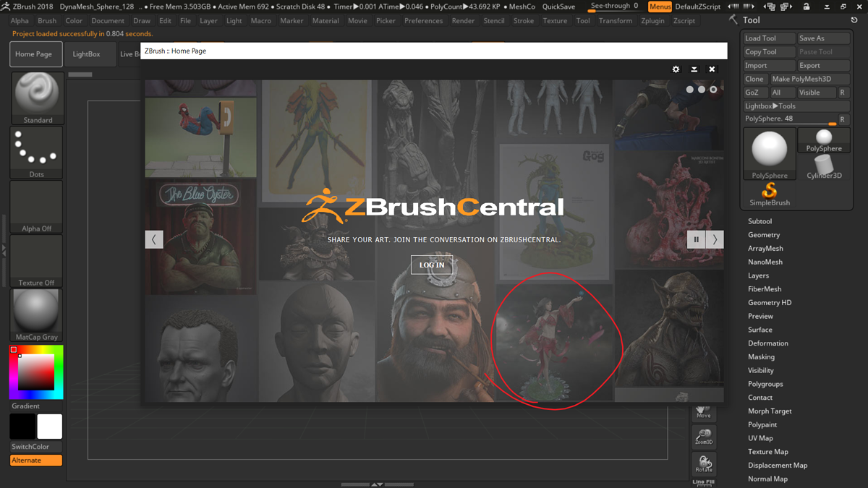Expand the Layers subpalette

(758, 275)
